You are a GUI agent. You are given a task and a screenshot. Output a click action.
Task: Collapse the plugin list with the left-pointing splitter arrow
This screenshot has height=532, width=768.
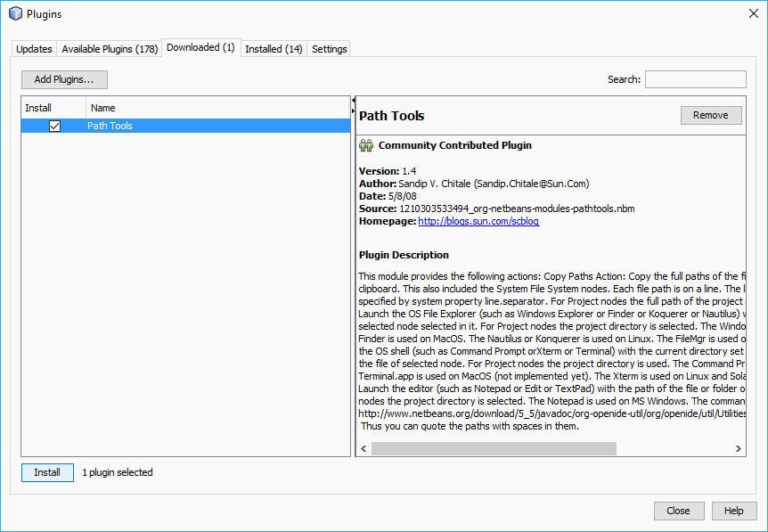click(354, 100)
